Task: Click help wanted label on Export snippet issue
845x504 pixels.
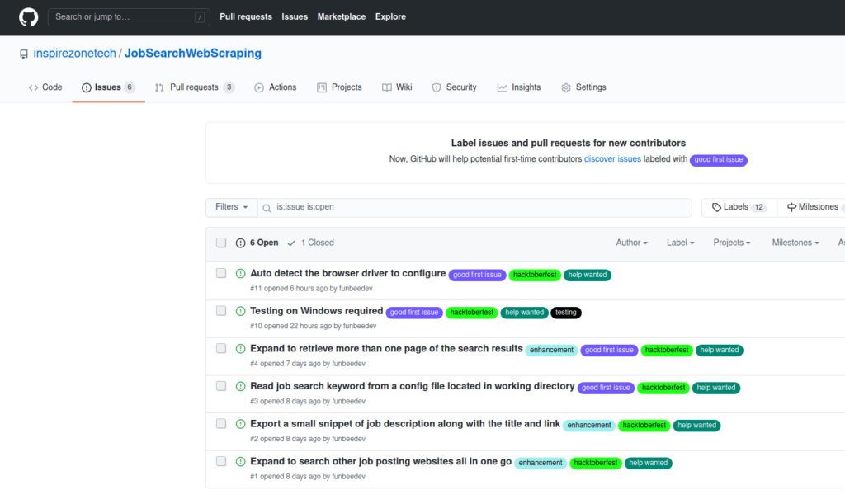Action: pyautogui.click(x=696, y=426)
